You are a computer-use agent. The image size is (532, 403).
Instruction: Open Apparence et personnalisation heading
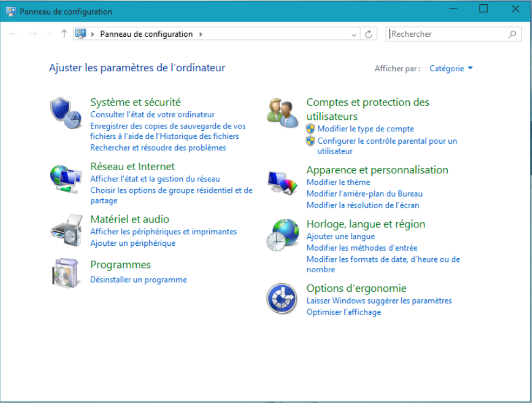coord(377,170)
